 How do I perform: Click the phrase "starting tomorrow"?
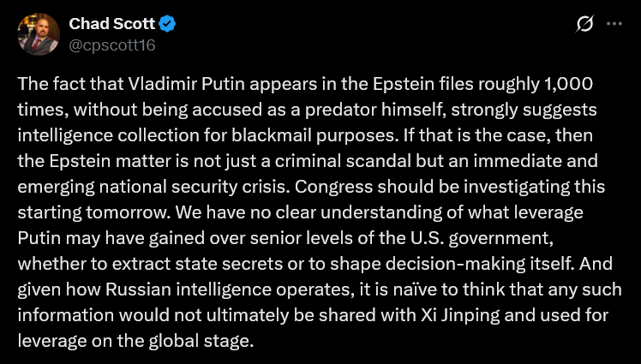click(x=74, y=206)
